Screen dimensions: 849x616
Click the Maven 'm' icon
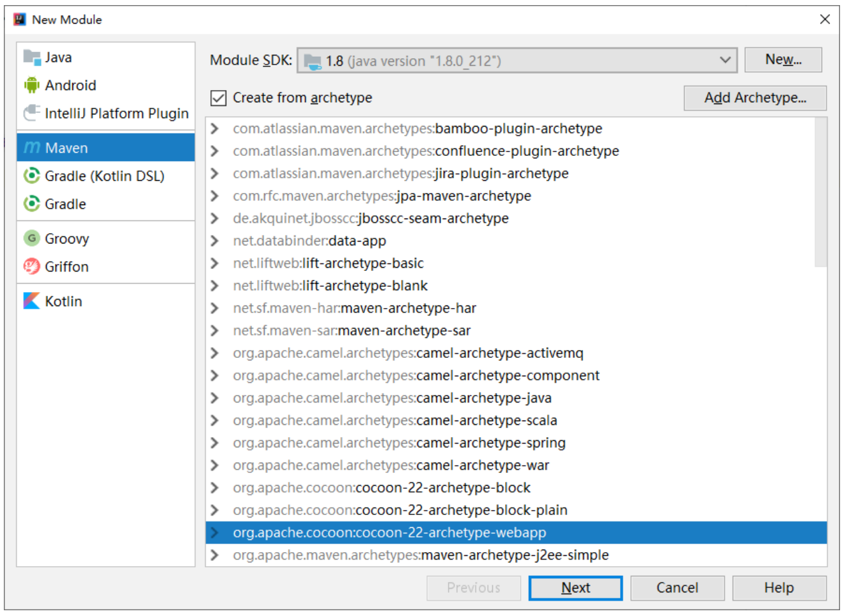coord(32,148)
